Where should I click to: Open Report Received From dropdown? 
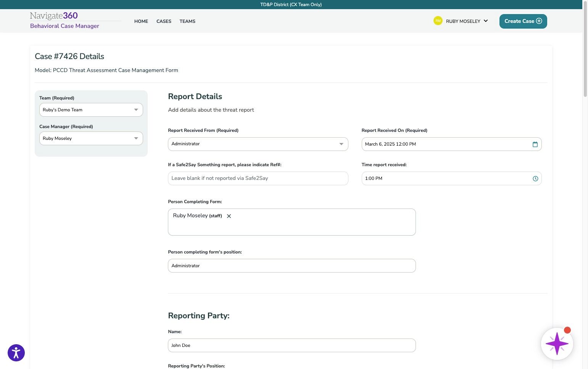pyautogui.click(x=258, y=144)
